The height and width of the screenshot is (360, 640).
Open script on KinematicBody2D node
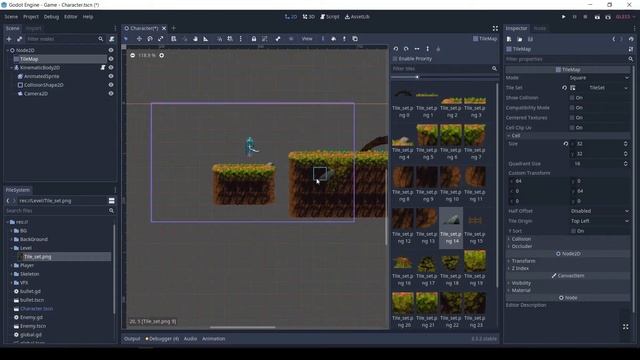[103, 67]
